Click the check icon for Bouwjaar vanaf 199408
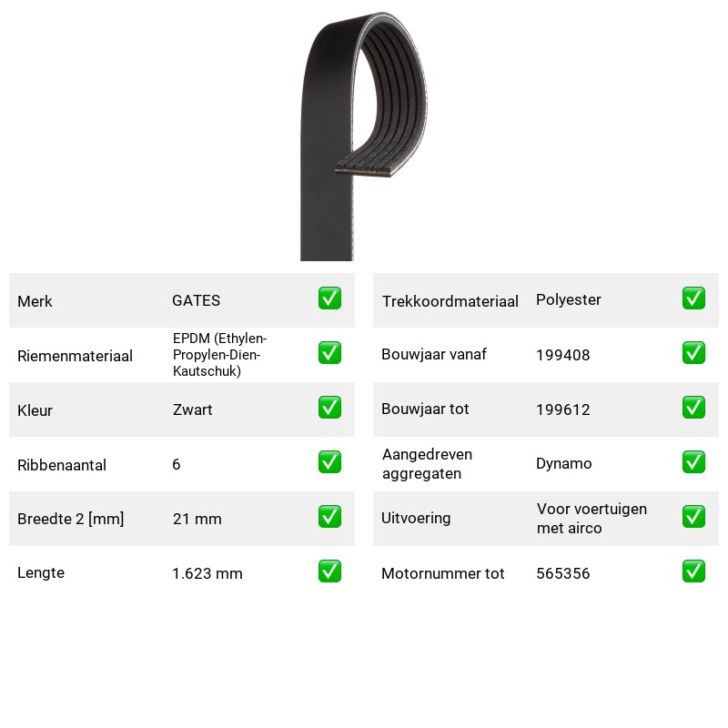The height and width of the screenshot is (728, 728). 693,353
